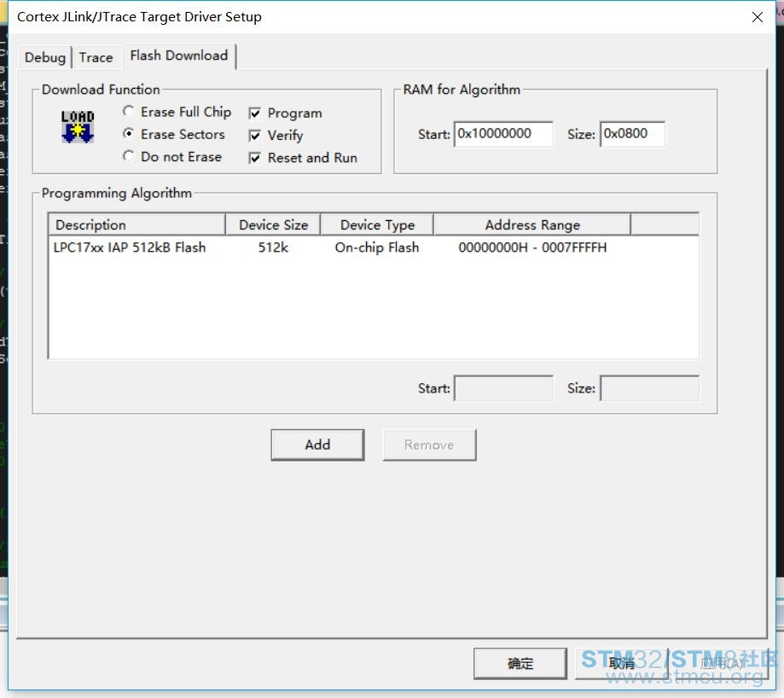Confirm with the 确定 button
Viewport: 784px width, 698px height.
click(520, 663)
